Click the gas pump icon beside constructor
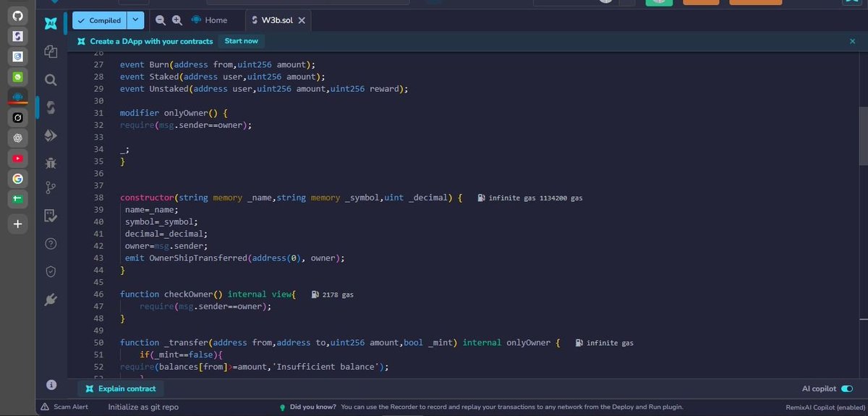Viewport: 868px width, 416px height. (x=481, y=198)
